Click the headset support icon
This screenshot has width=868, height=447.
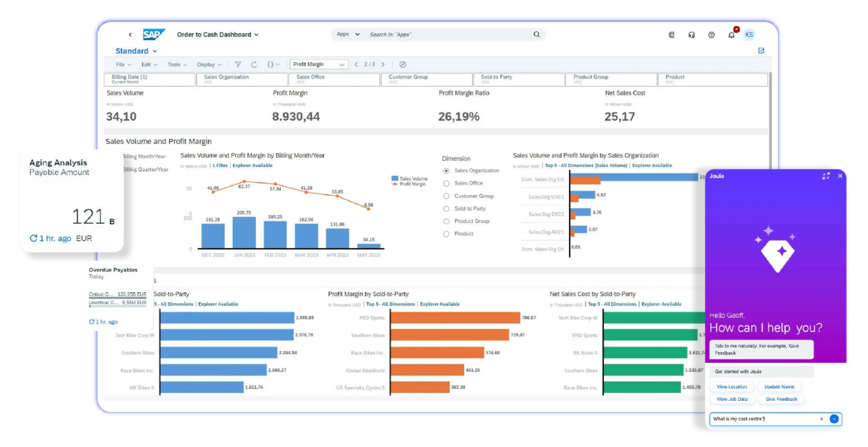click(x=692, y=34)
